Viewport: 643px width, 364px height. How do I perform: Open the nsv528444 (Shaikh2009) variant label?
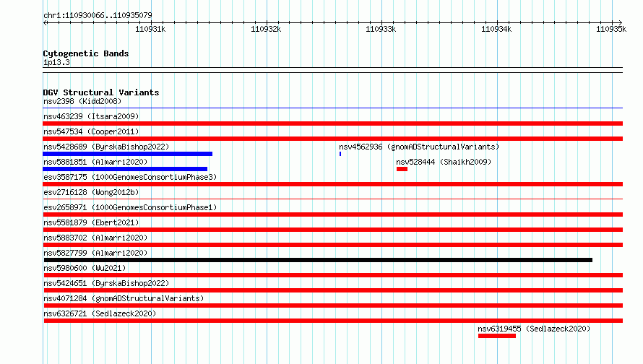pos(444,162)
